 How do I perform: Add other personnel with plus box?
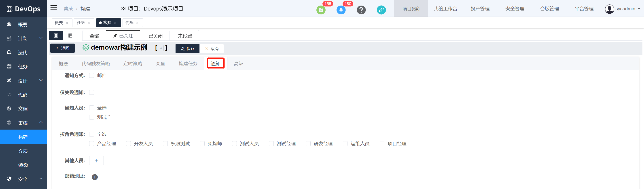(x=96, y=161)
